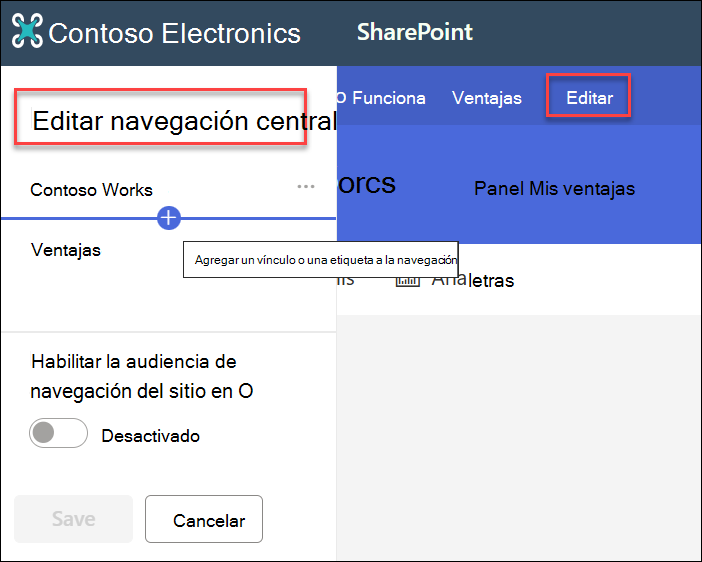
Task: Click the Contoso Electronics title text
Action: pos(174,33)
